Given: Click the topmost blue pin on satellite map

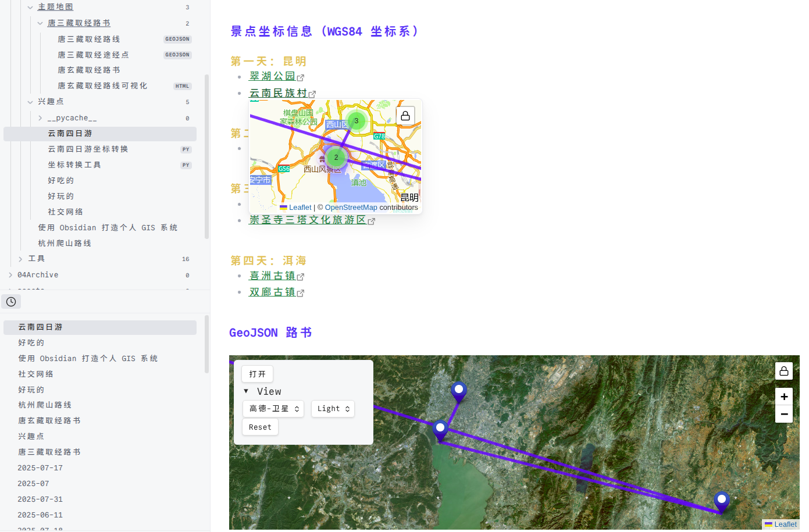Looking at the screenshot, I should [x=459, y=391].
